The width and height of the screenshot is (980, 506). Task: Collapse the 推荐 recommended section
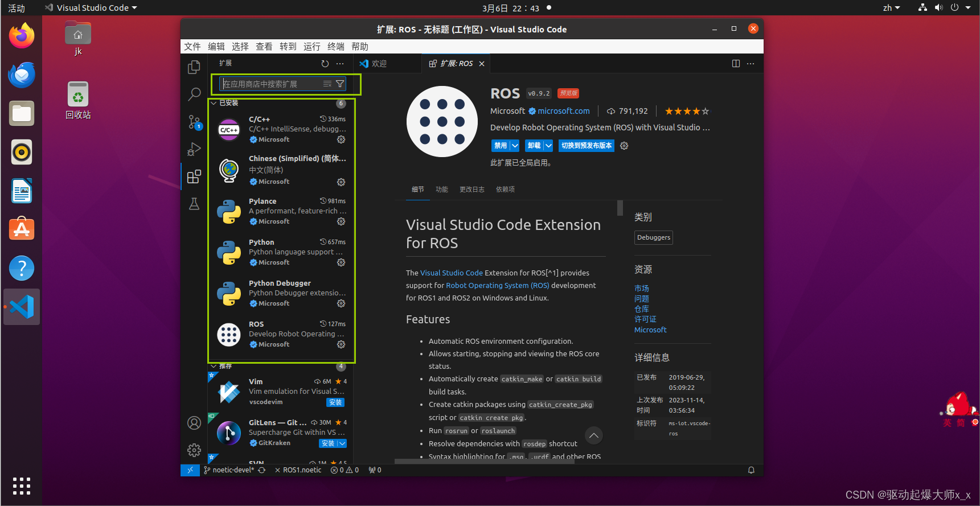[x=214, y=366]
